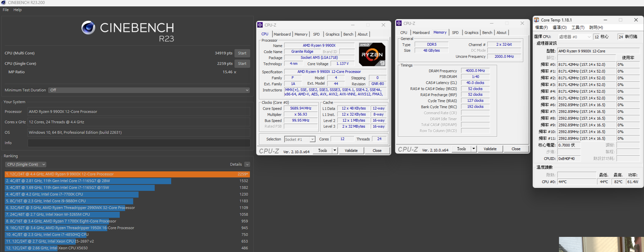Select the Memory tab in CPU-Z CPU window
Image resolution: width=644 pixels, height=252 pixels.
click(301, 34)
